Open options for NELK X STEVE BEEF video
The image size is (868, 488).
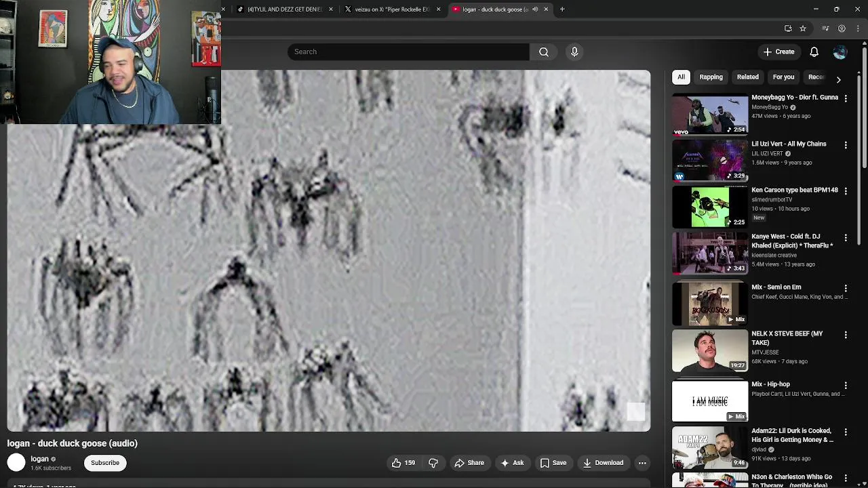(846, 335)
